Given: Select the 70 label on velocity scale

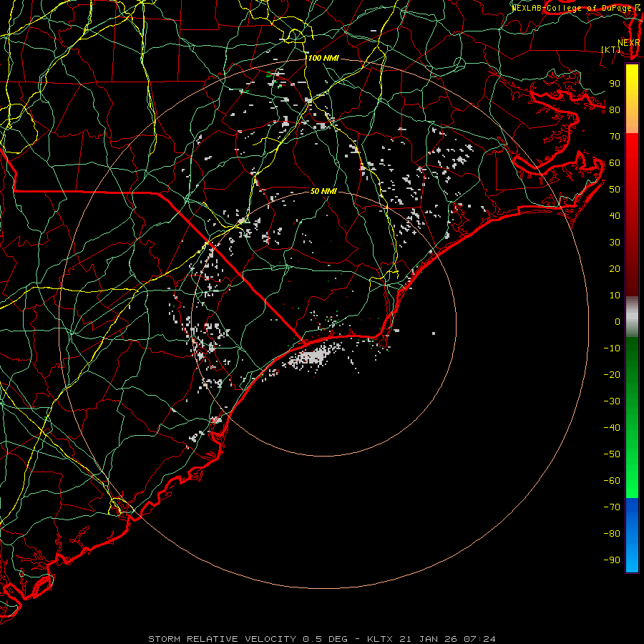Looking at the screenshot, I should pyautogui.click(x=615, y=137).
